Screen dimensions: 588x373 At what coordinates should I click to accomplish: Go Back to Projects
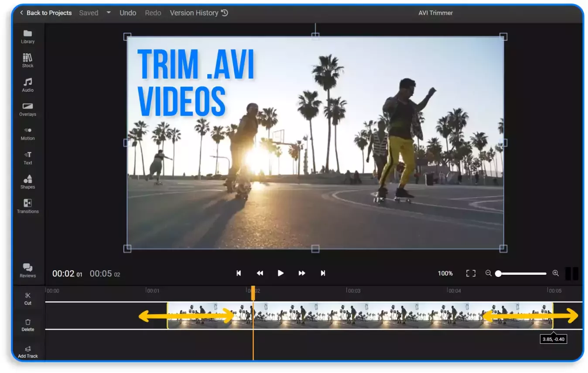[x=45, y=13]
